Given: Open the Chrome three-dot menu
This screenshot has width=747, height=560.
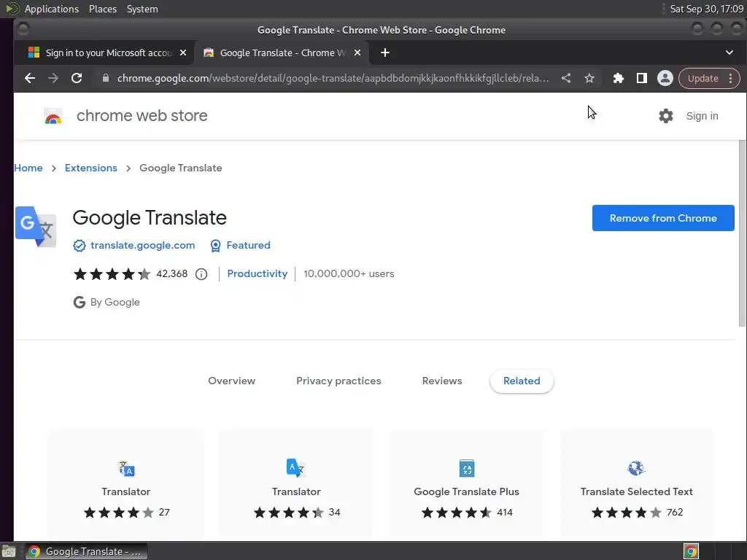Looking at the screenshot, I should pos(731,78).
